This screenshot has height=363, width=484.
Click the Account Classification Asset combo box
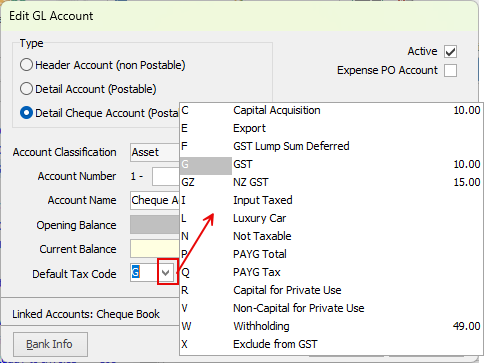[x=155, y=152]
